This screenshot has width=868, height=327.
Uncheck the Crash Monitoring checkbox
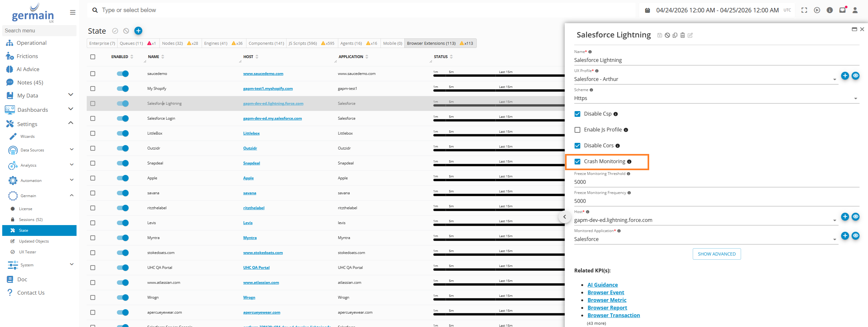pos(577,162)
